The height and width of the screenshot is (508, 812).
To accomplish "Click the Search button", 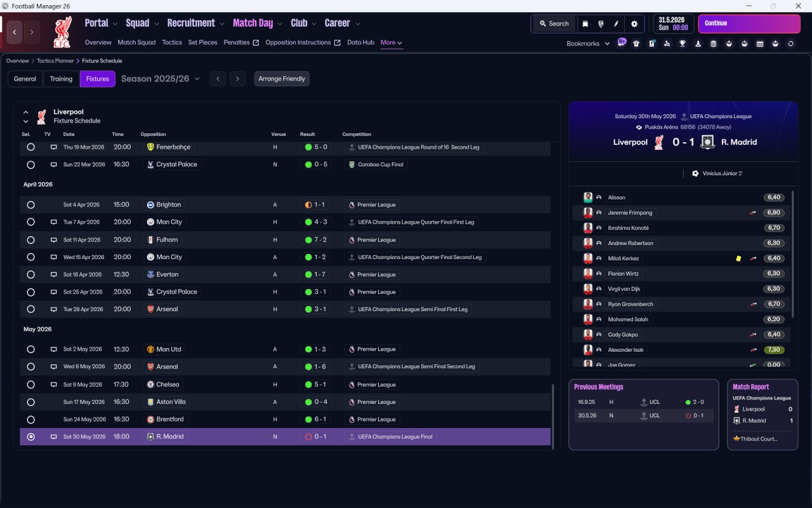I will (554, 23).
